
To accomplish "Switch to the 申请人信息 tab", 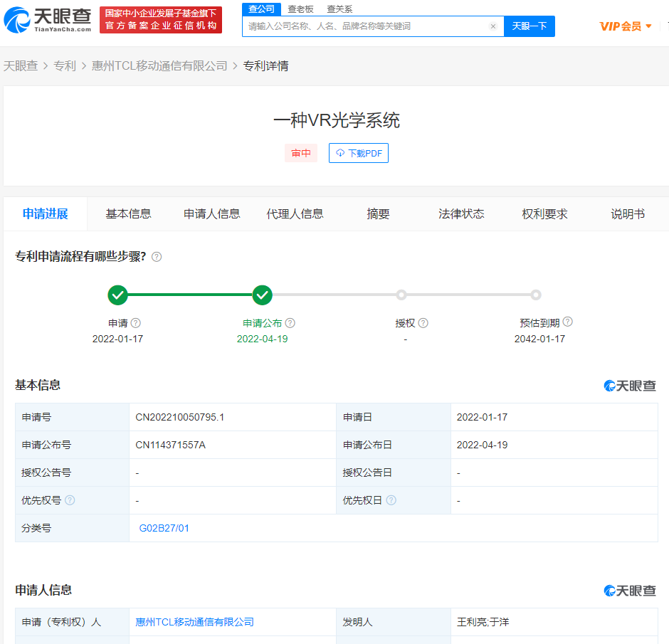I will click(x=211, y=213).
